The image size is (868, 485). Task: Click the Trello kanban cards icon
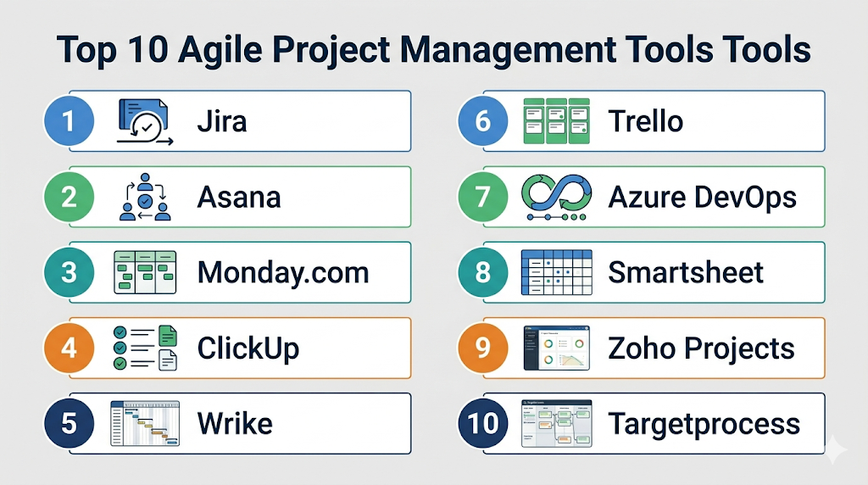click(x=555, y=121)
